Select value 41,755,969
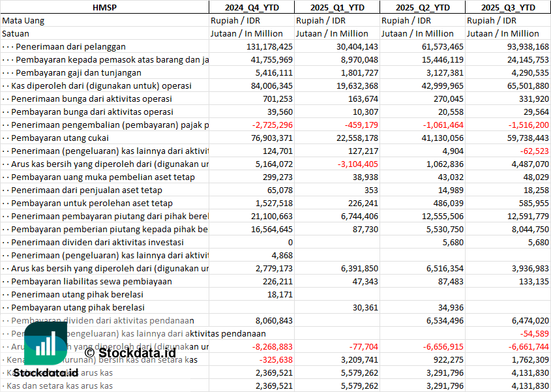This screenshot has width=551, height=392. [x=272, y=60]
